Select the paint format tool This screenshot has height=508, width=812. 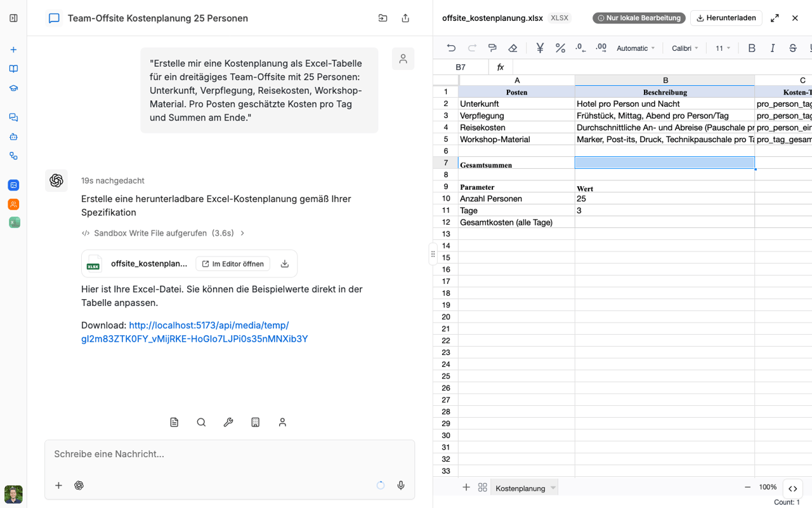[x=492, y=48]
